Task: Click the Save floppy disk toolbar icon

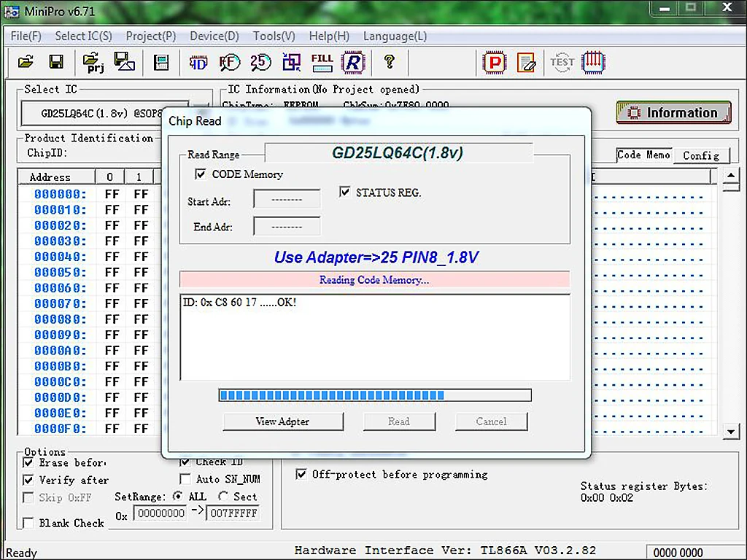Action: point(56,61)
